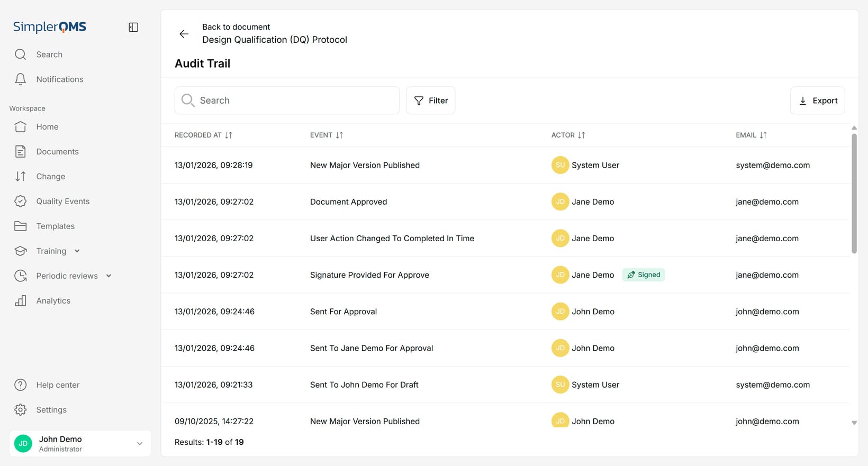The width and height of the screenshot is (868, 466).
Task: Collapse the sidebar with the panel icon
Action: [x=133, y=27]
